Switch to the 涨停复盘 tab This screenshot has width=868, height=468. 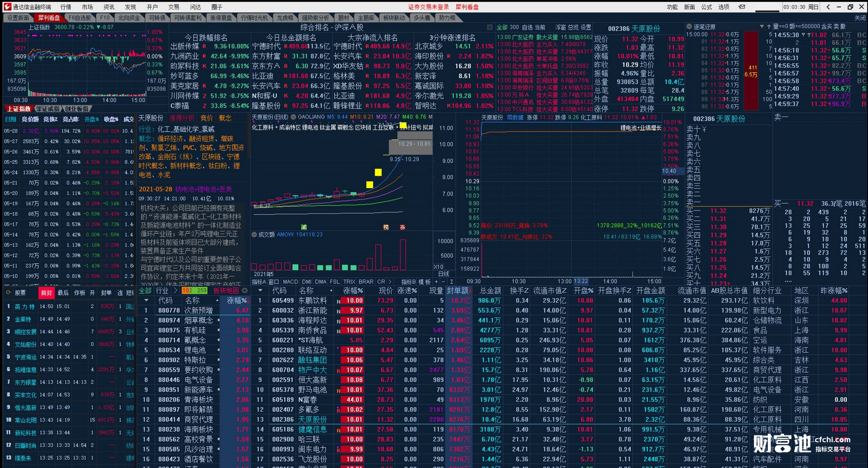point(221,18)
